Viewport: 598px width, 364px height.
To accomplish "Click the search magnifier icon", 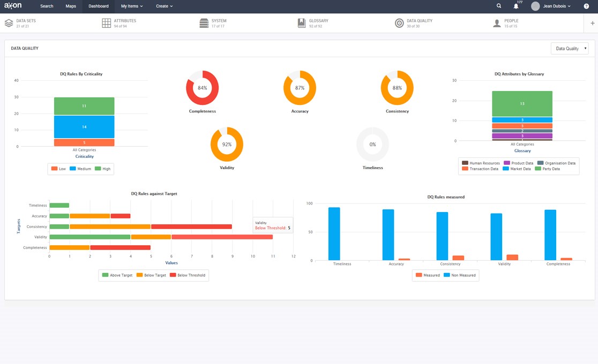I will coord(499,6).
